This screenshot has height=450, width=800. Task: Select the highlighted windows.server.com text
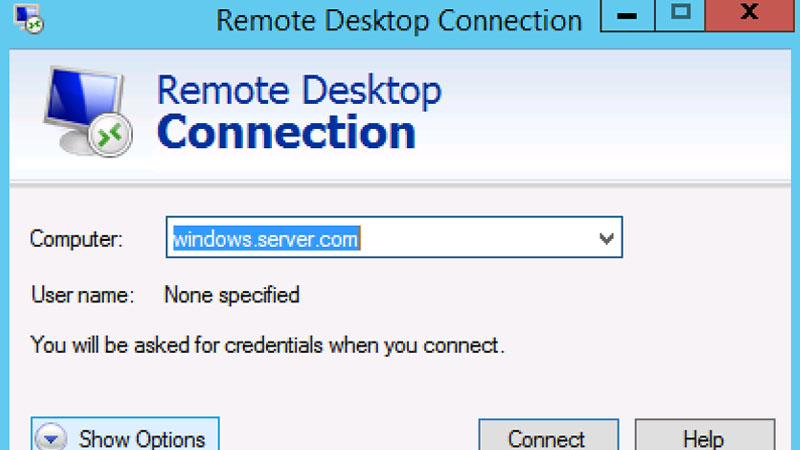coord(266,238)
